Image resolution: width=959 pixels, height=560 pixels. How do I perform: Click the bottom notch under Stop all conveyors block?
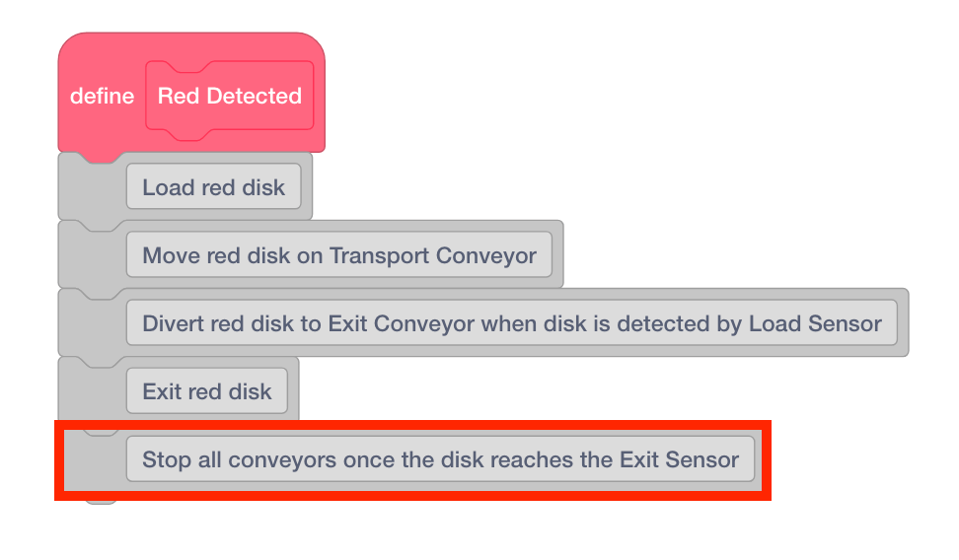(101, 499)
